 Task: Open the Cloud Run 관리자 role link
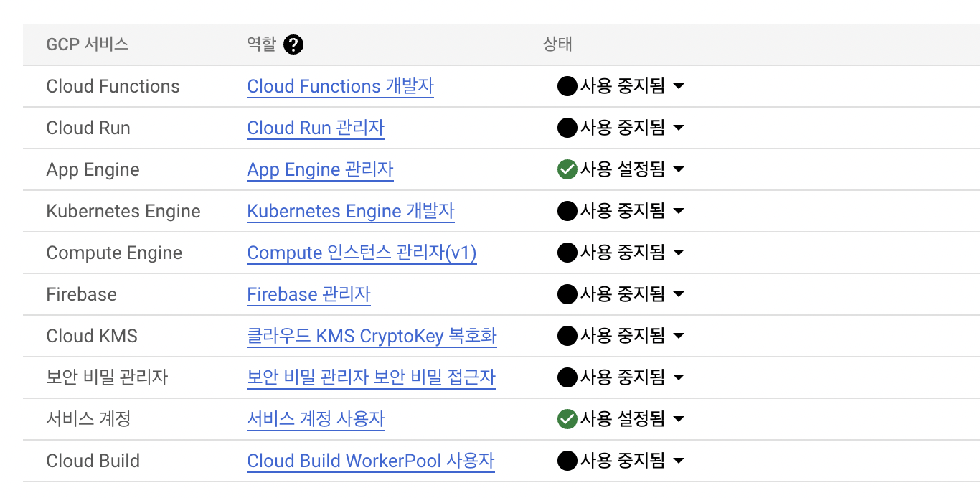point(316,128)
